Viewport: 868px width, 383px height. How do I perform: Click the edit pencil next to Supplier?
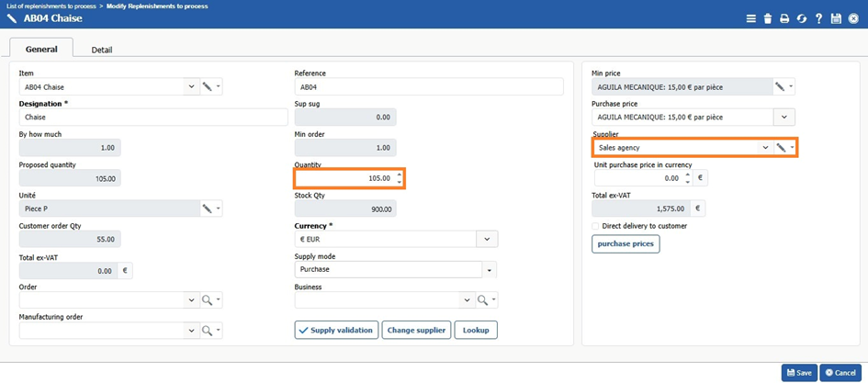point(780,147)
